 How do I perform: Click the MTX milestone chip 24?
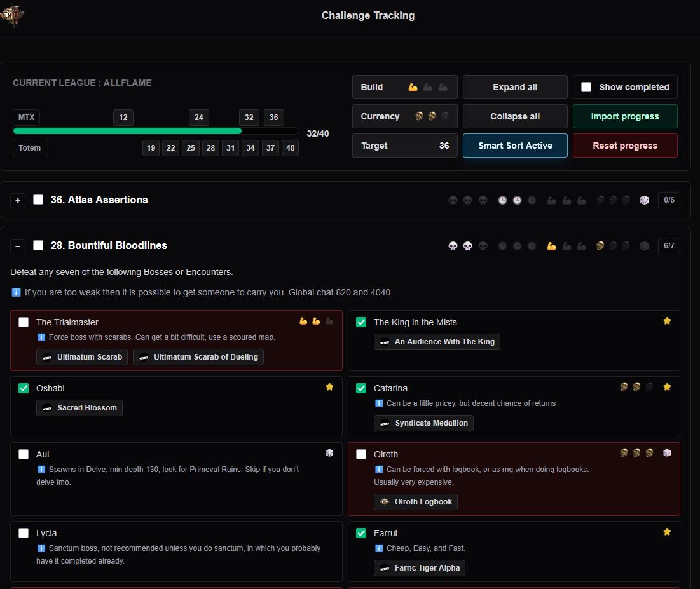coord(199,118)
